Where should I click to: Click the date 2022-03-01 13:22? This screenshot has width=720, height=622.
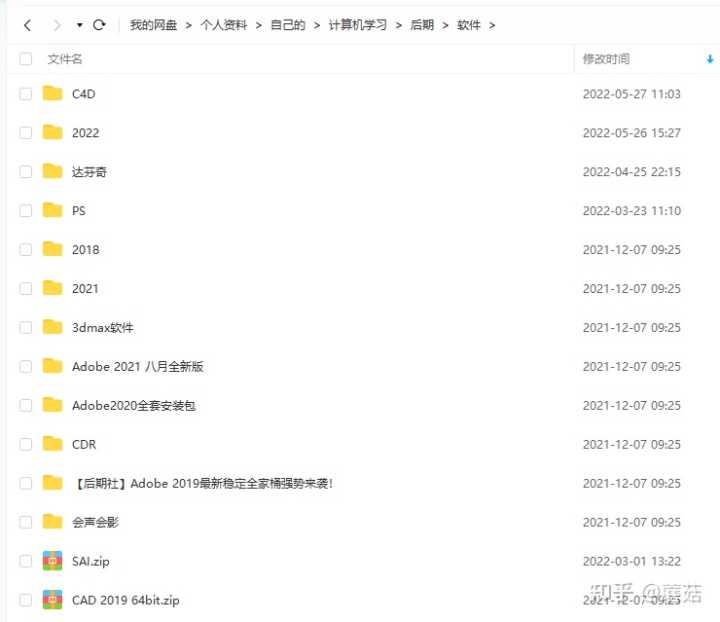[632, 561]
